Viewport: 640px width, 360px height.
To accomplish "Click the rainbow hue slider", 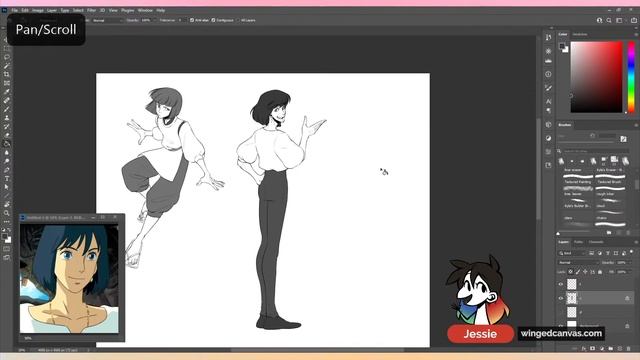I will pyautogui.click(x=631, y=77).
